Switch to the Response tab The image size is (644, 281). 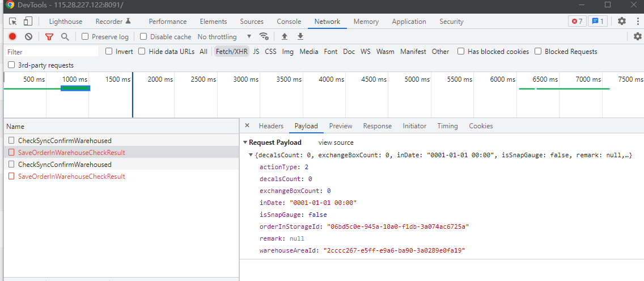tap(377, 126)
